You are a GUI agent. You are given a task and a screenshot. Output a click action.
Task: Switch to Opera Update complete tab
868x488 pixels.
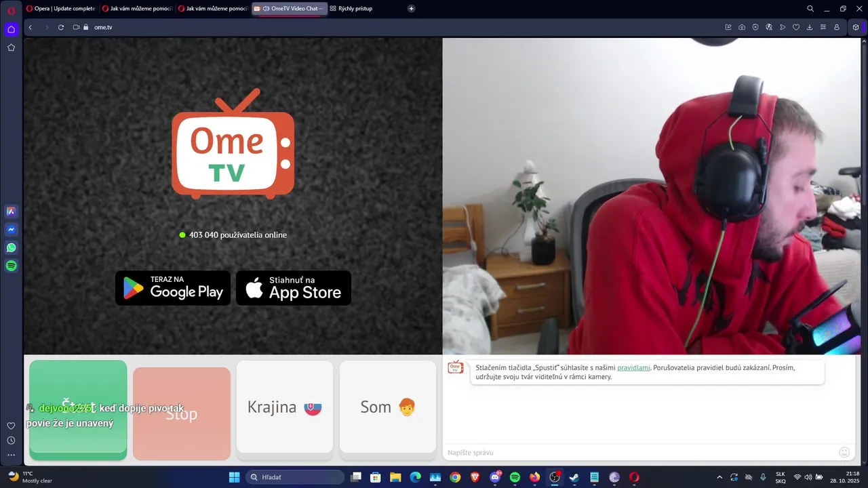(61, 9)
